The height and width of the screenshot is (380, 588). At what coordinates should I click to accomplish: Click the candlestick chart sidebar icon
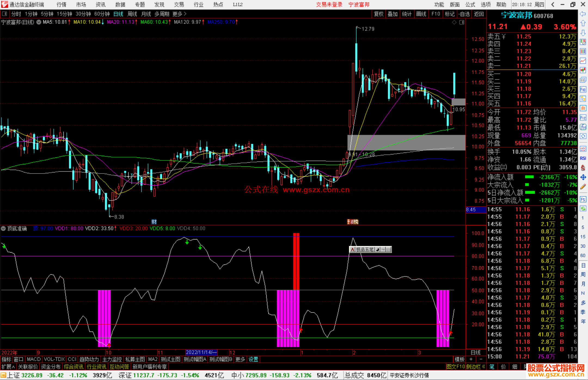coord(583,70)
